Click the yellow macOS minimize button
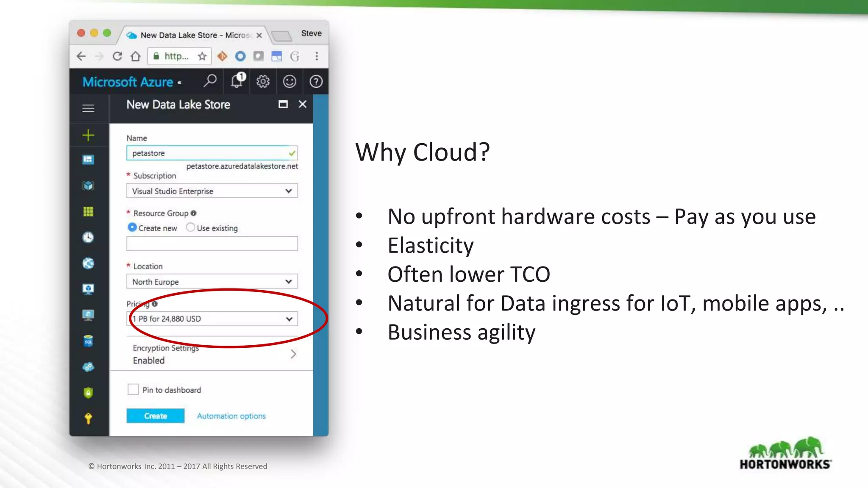The height and width of the screenshot is (488, 868). coord(94,33)
